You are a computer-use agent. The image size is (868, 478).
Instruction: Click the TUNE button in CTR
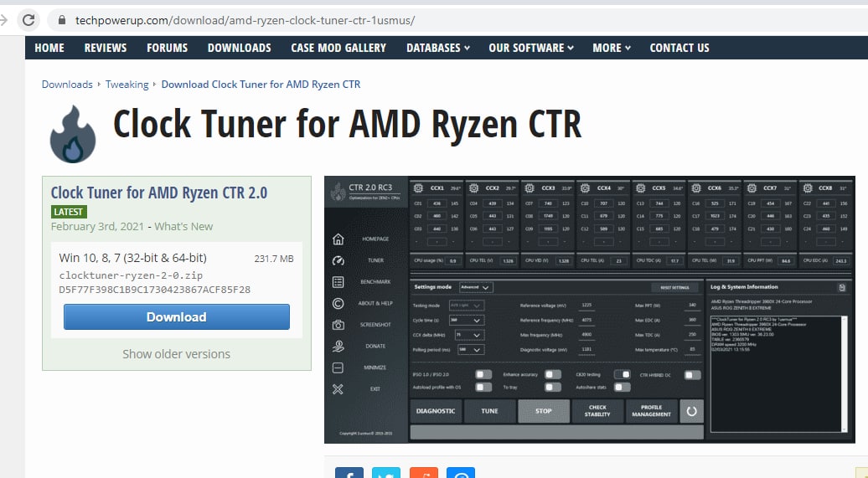pos(490,411)
